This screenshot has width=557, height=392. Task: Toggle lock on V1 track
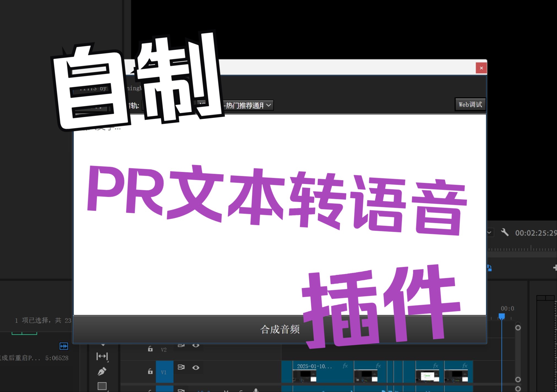[x=150, y=371]
